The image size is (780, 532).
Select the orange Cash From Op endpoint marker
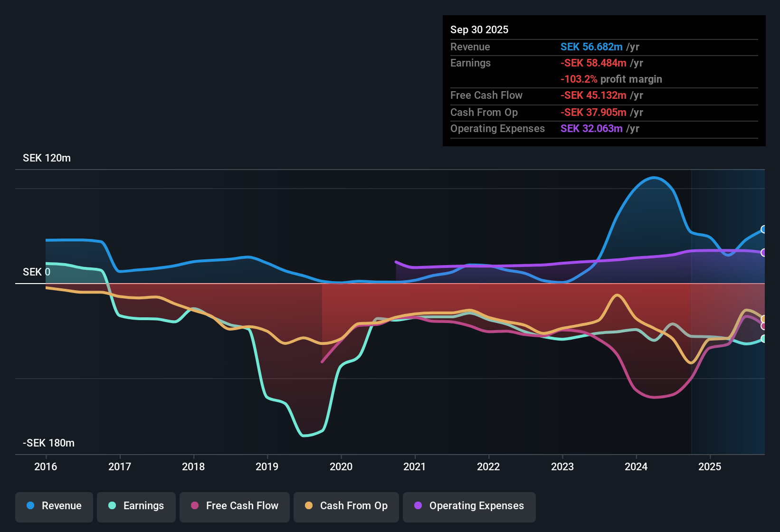pos(764,319)
